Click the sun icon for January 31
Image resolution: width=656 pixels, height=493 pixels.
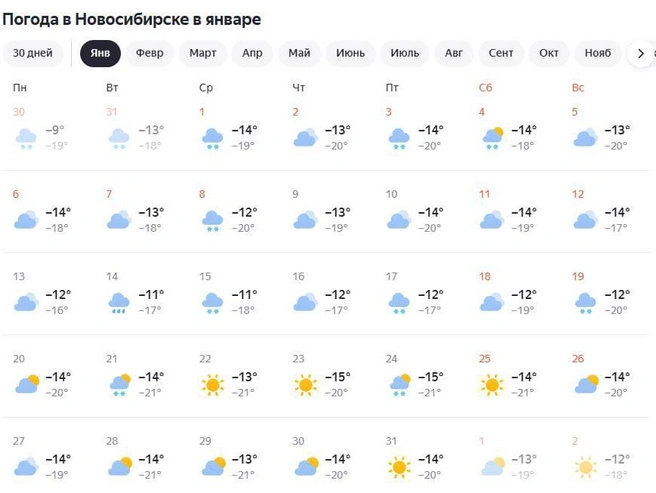coord(399,467)
